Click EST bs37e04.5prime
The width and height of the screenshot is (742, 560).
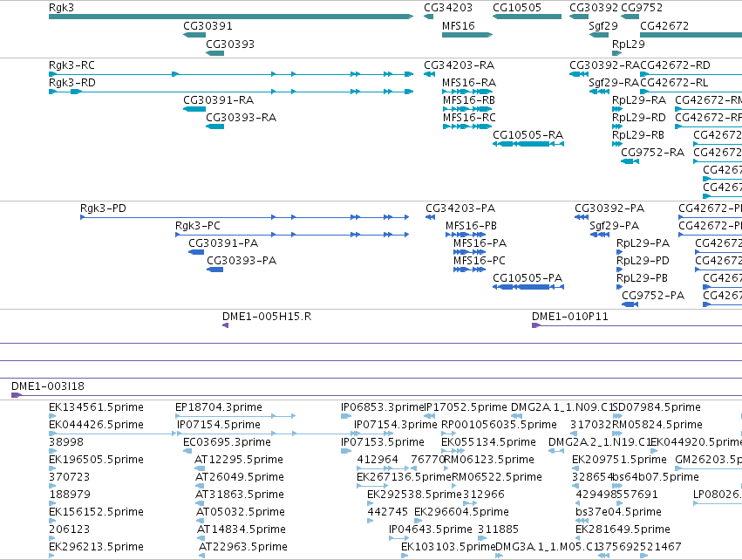(582, 521)
